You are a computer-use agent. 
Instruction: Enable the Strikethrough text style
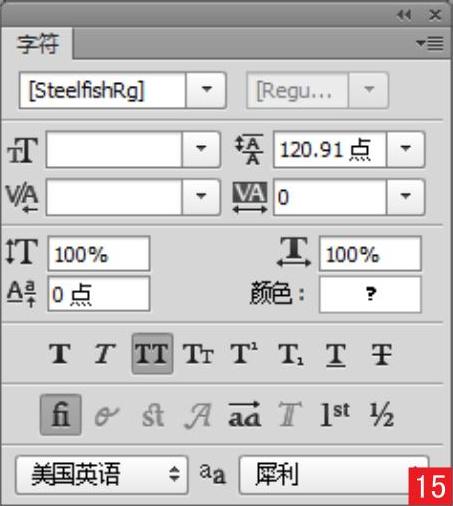pos(382,354)
